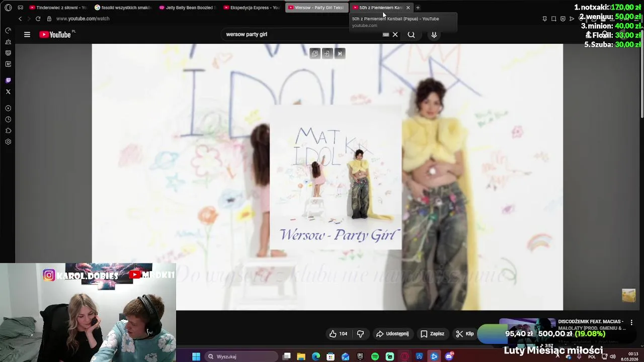Open Discord from the taskbar
The image size is (644, 362).
(x=449, y=356)
